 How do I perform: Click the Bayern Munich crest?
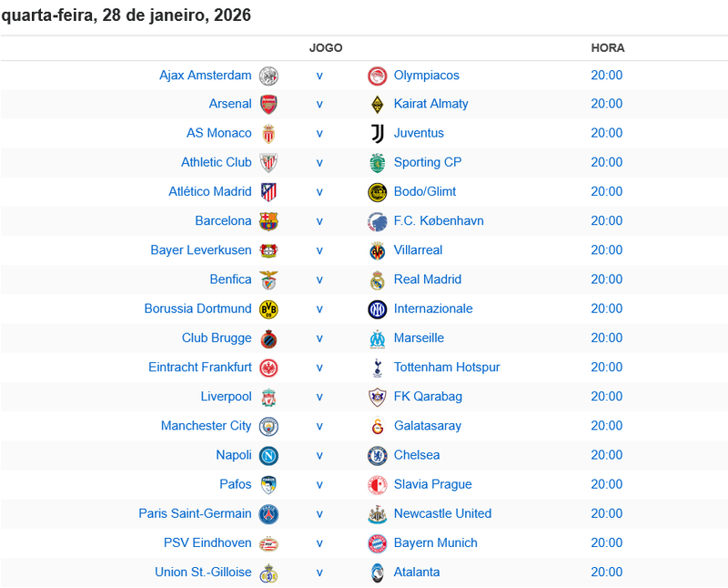(x=377, y=543)
